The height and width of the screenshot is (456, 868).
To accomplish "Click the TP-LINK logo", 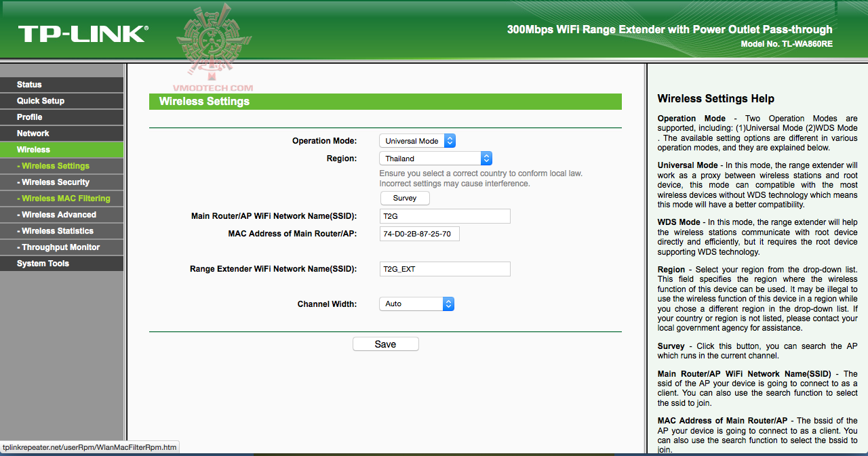I will 82,35.
